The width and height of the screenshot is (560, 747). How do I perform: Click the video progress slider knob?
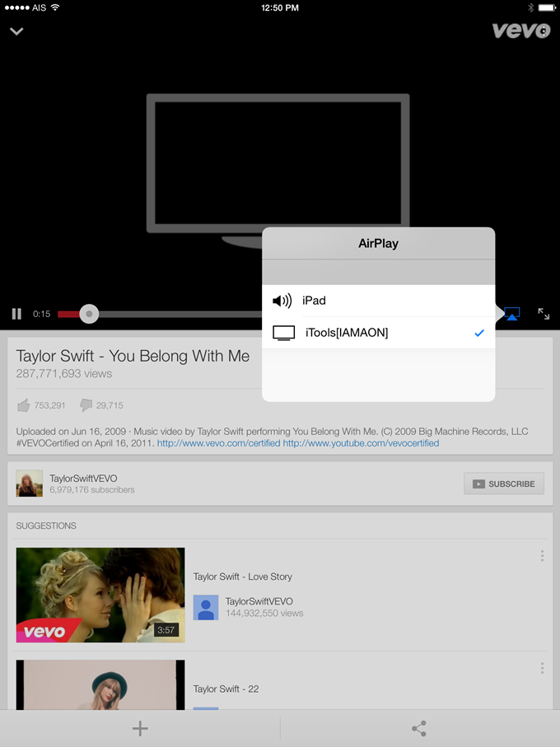[x=89, y=314]
